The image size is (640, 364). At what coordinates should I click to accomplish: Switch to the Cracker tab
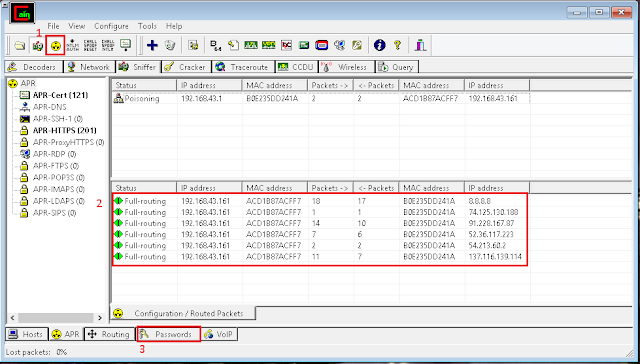tap(186, 67)
